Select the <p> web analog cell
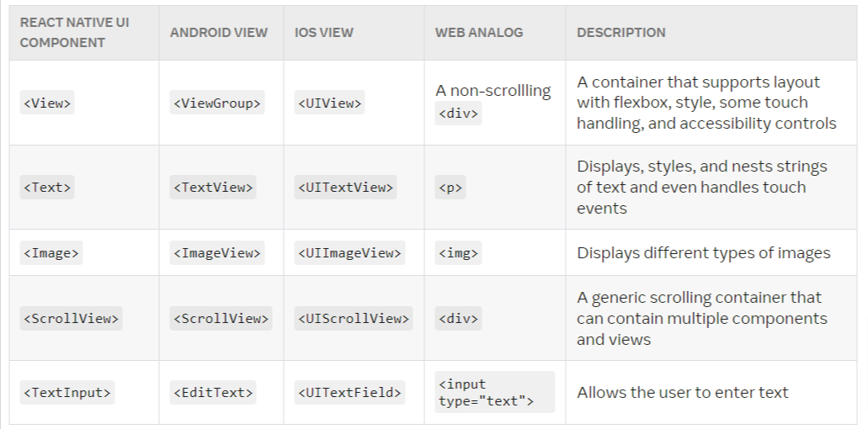The height and width of the screenshot is (429, 868). pyautogui.click(x=450, y=187)
